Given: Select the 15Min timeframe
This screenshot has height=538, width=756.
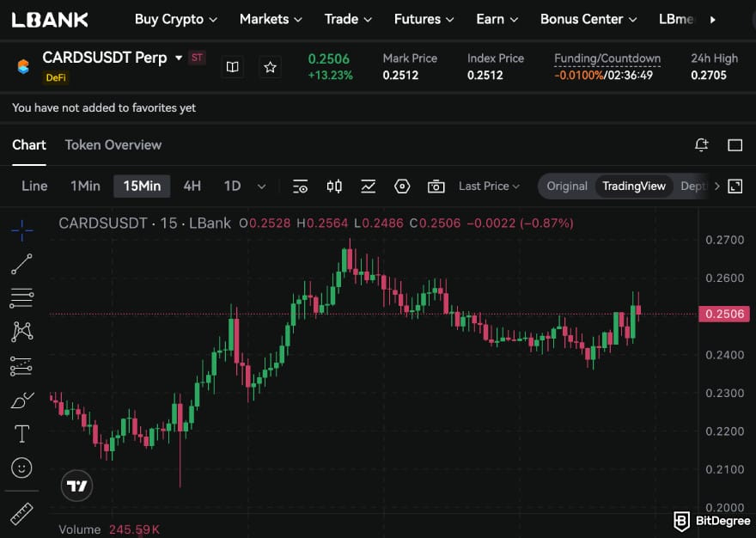Looking at the screenshot, I should pyautogui.click(x=142, y=186).
